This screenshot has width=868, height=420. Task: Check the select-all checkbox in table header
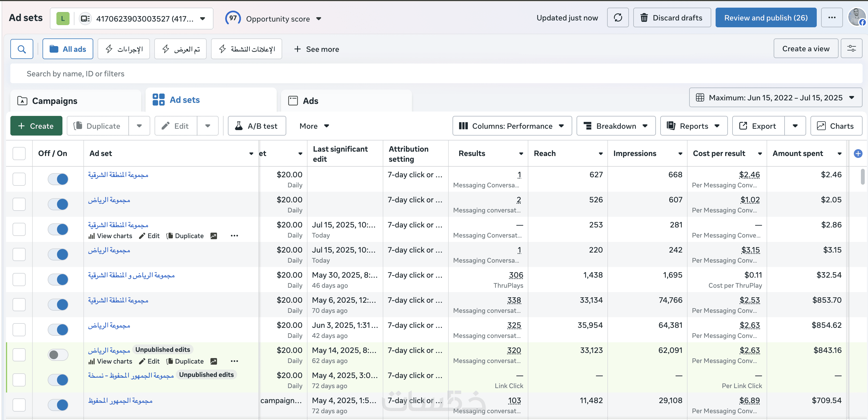click(19, 154)
